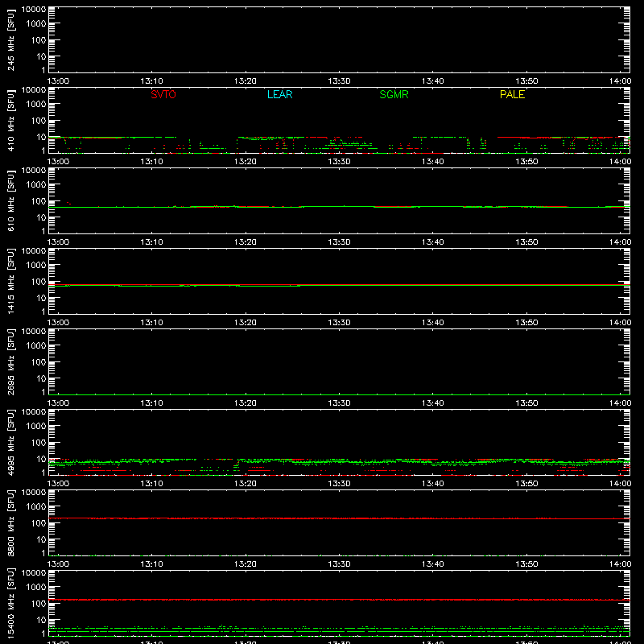
Task: Click 13:10 tick under the 245 MHz plot
Action: [x=151, y=81]
